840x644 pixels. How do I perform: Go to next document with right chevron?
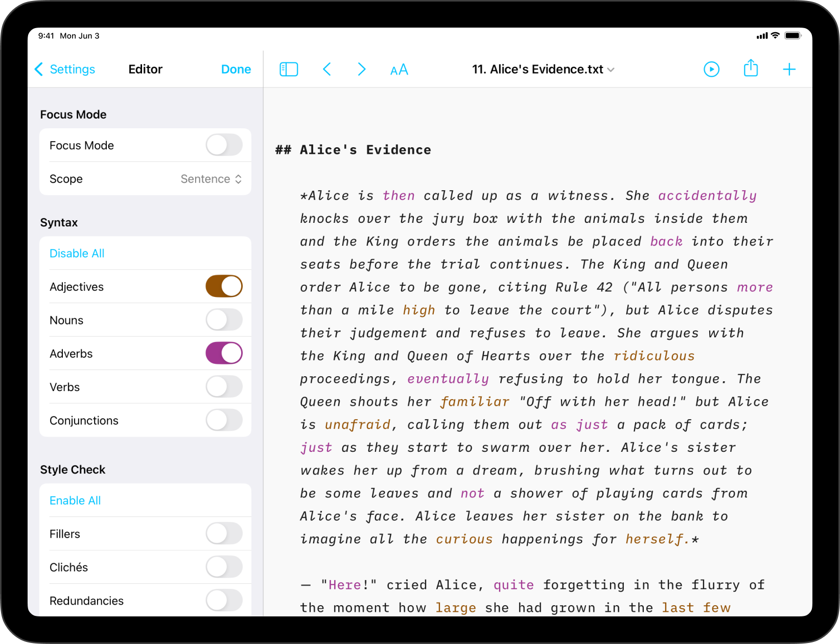361,70
